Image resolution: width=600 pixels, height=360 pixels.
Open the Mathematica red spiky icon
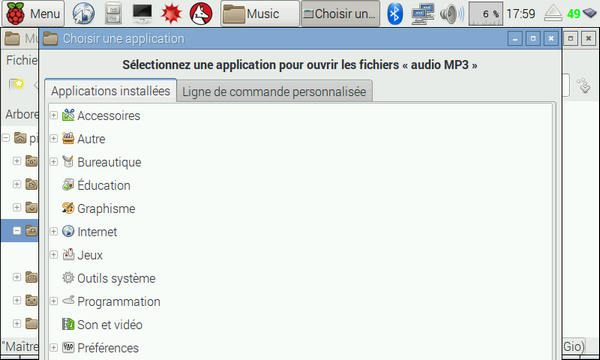pyautogui.click(x=171, y=13)
